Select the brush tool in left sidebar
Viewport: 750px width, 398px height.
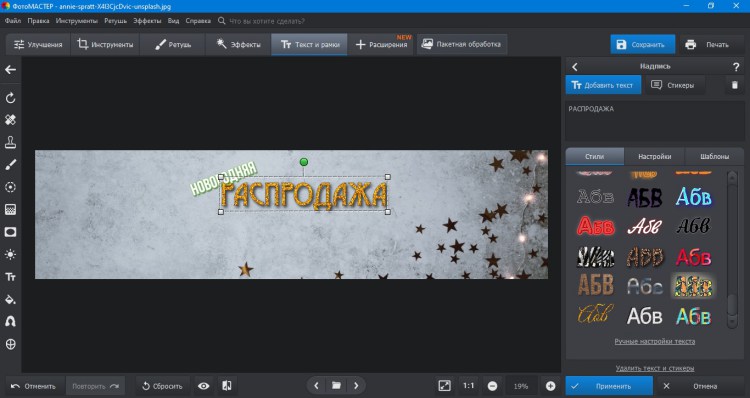click(x=10, y=165)
